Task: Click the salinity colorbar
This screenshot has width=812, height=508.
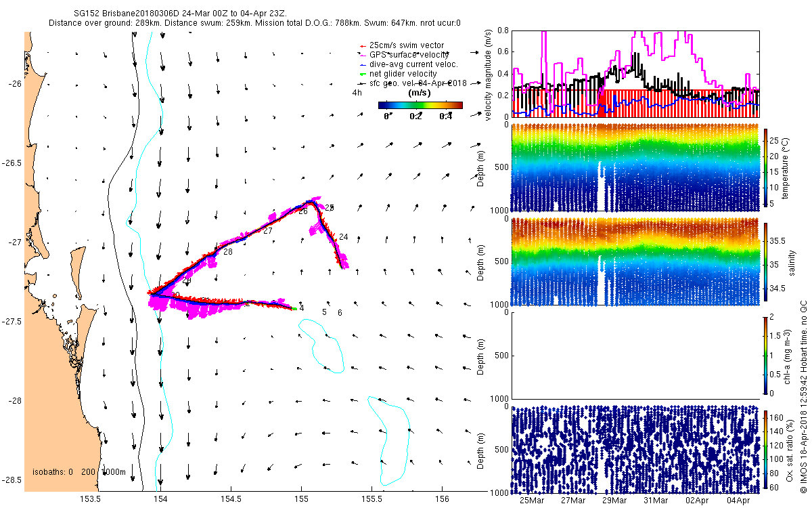Action: [x=766, y=261]
